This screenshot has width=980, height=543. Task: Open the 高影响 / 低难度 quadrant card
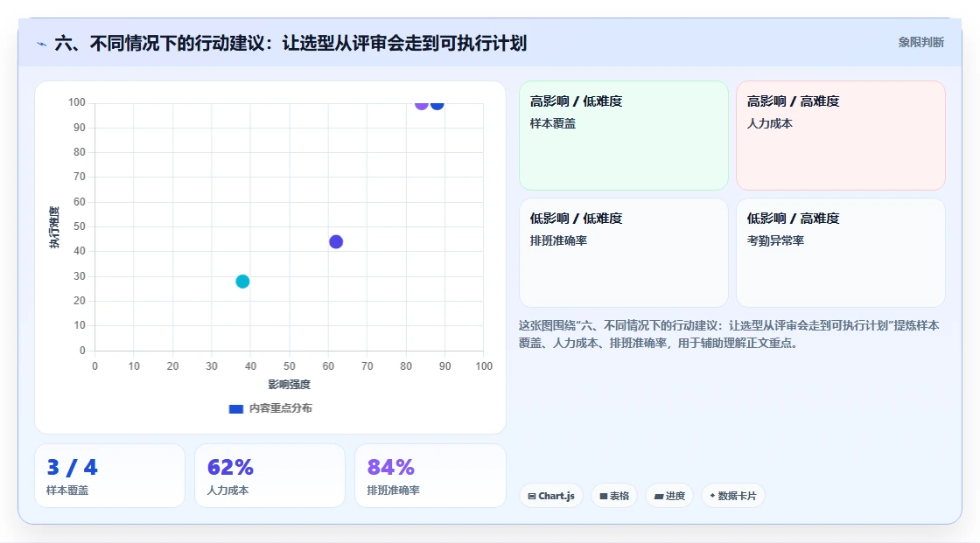(624, 136)
